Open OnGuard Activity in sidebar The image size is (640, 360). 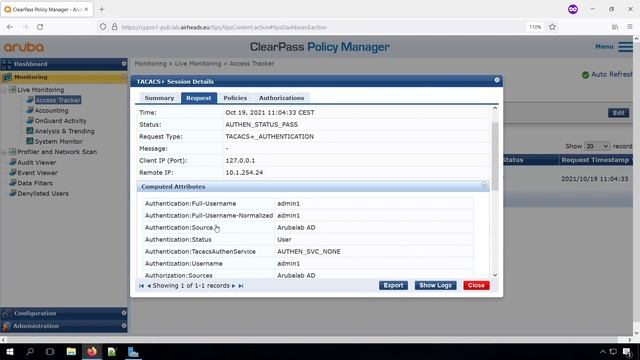click(x=60, y=121)
